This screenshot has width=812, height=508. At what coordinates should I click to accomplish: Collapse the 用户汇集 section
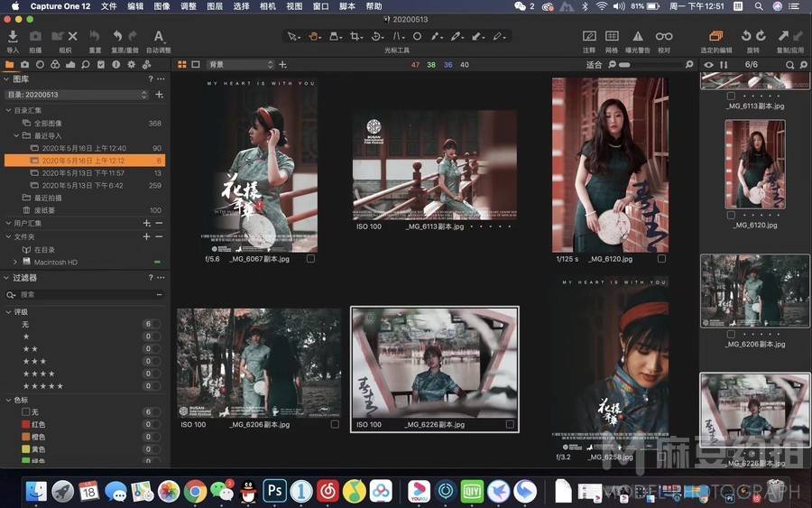tap(8, 223)
